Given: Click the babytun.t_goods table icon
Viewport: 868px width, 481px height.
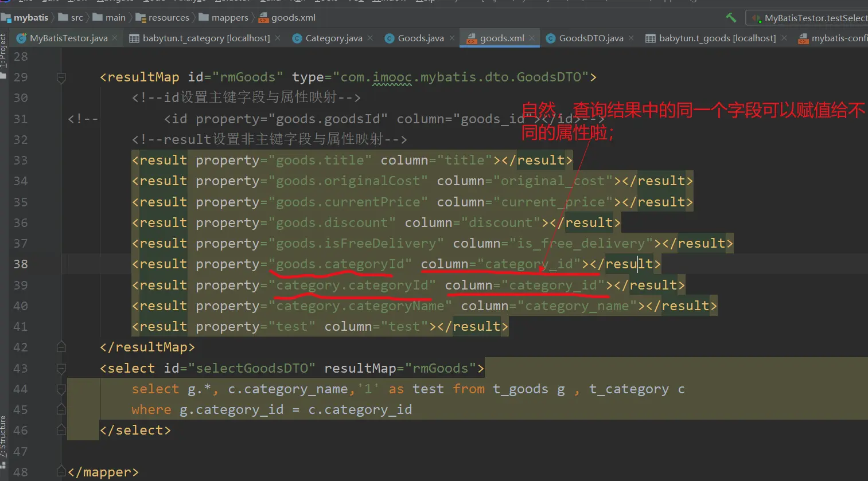Looking at the screenshot, I should coord(651,38).
